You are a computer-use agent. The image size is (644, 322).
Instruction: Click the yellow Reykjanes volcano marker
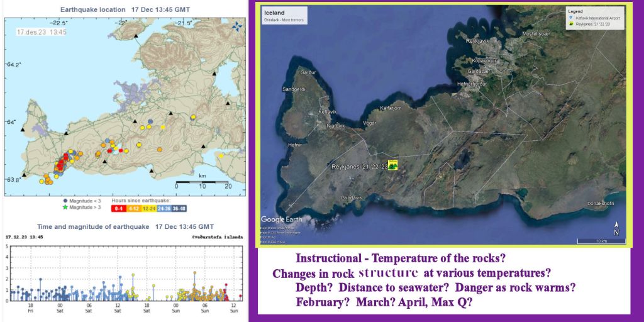coord(393,165)
